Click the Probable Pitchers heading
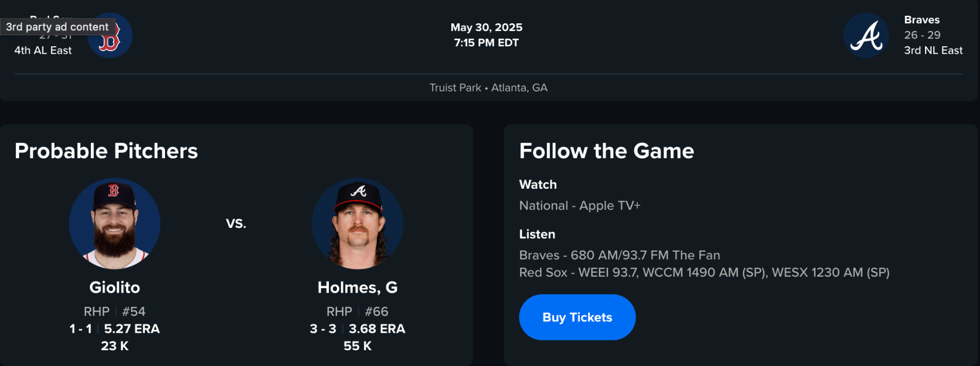Image resolution: width=980 pixels, height=366 pixels. coord(106,151)
